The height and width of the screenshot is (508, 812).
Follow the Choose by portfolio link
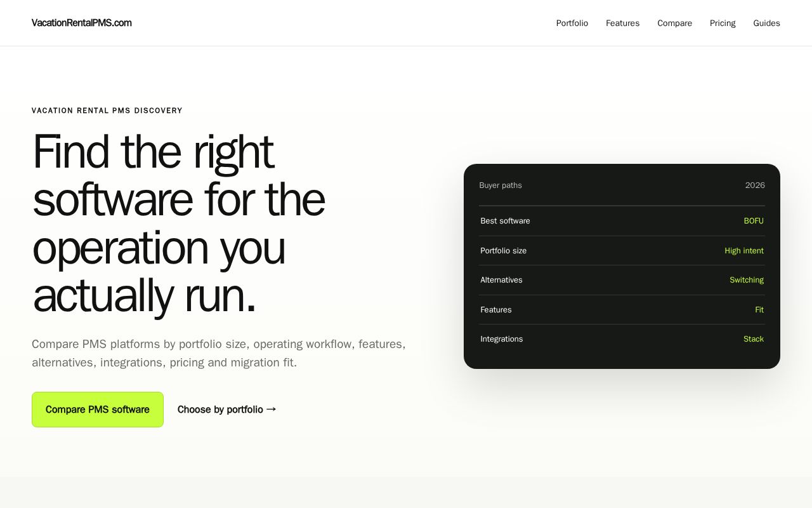[x=227, y=410]
